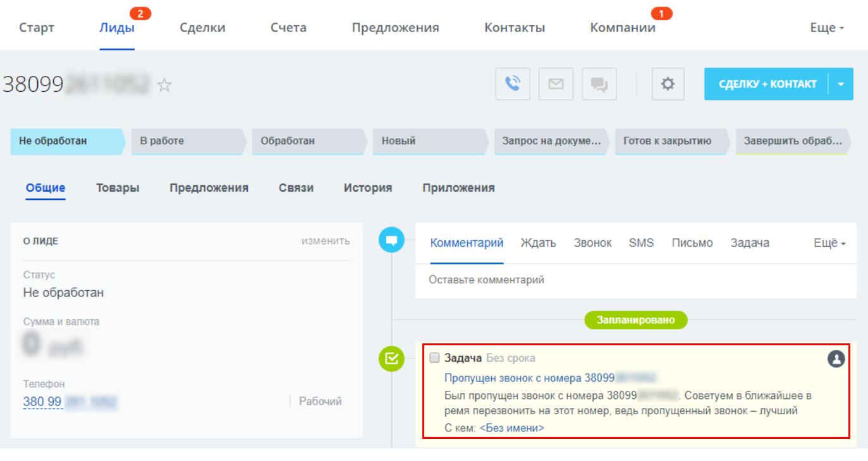Set lead stage to В работе
Viewport: 868px width, 461px height.
[186, 141]
